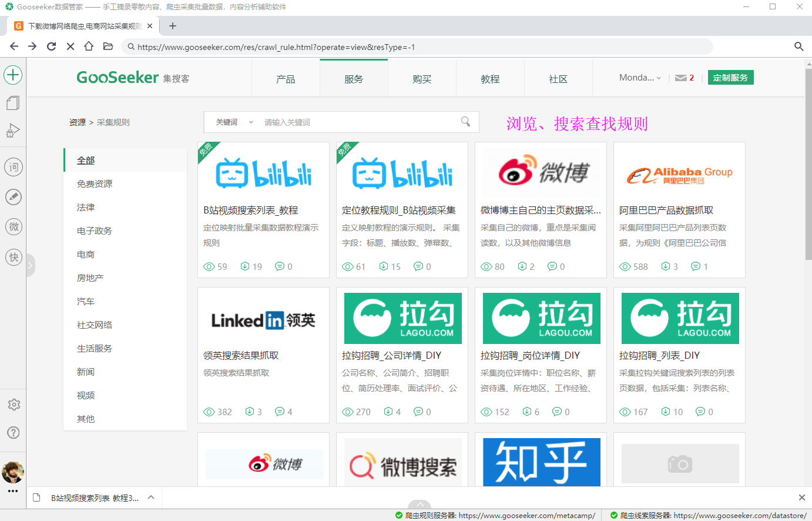Click the 资源 breadcrumb link
This screenshot has height=521, width=812.
pos(77,122)
